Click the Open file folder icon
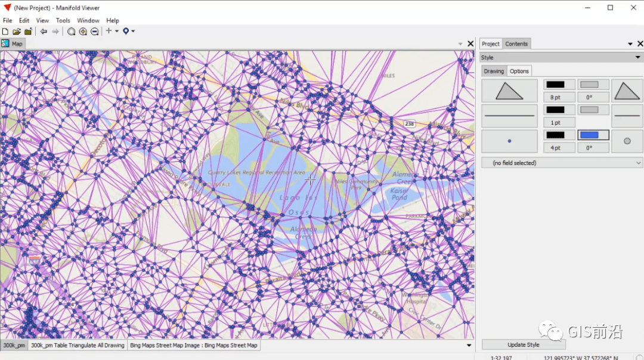 click(17, 32)
